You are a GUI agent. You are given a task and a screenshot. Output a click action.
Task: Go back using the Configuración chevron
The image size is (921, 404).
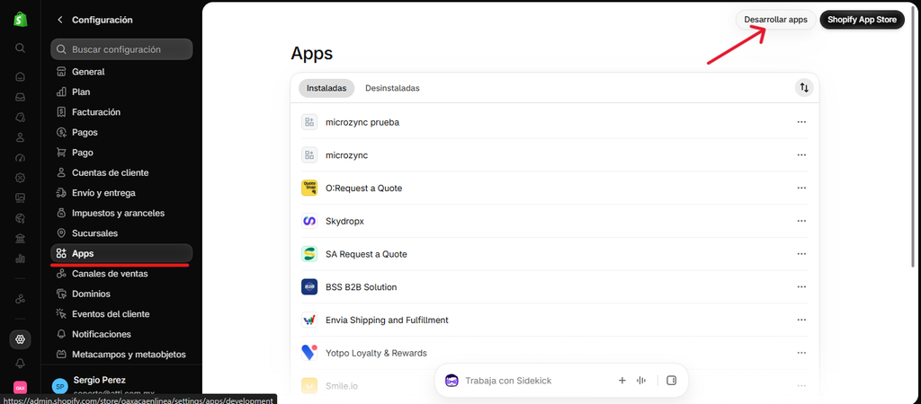60,20
